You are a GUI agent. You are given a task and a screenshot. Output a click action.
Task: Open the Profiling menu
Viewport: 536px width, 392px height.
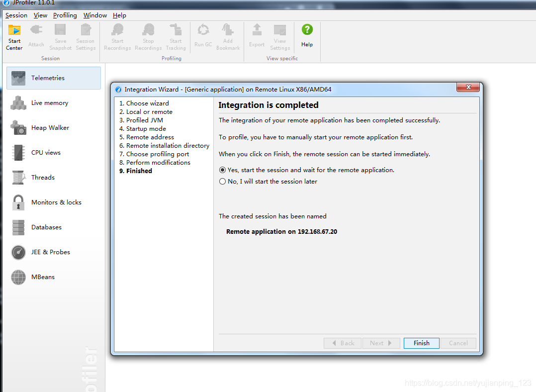click(x=65, y=15)
